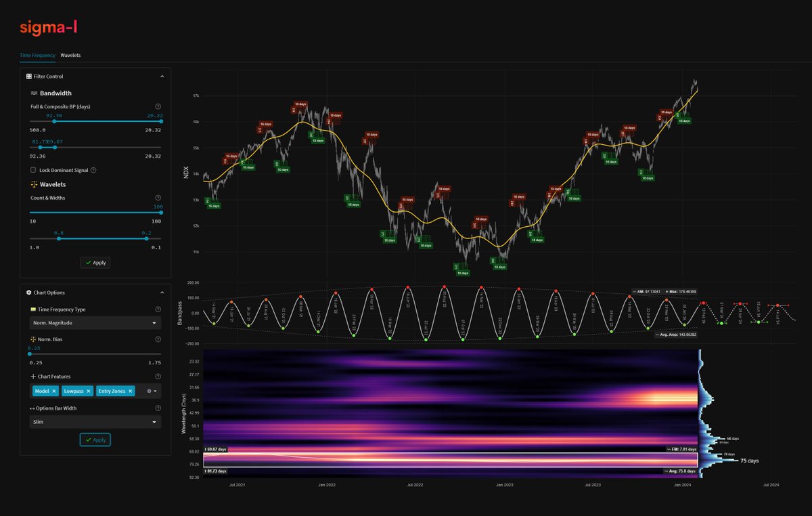Click the FM: 7.81 days label

pos(681,449)
